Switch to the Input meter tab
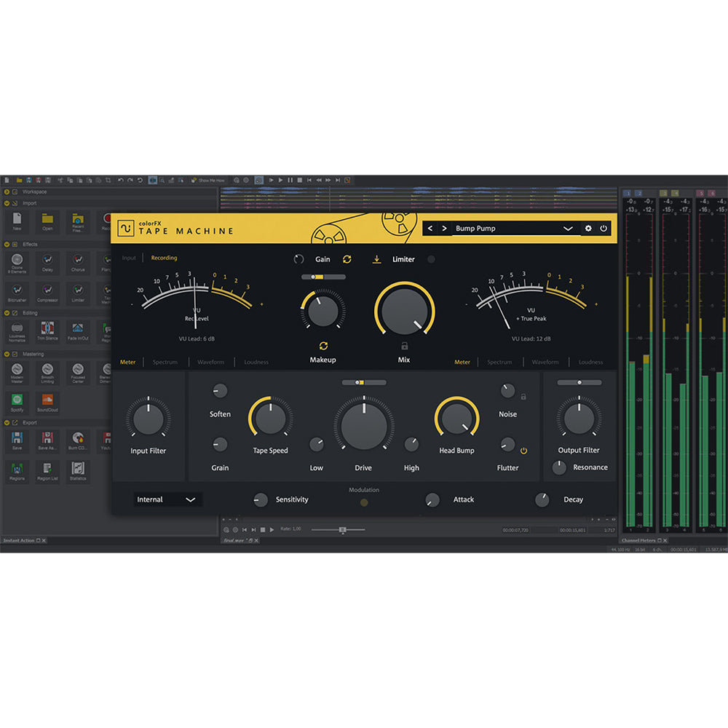The height and width of the screenshot is (728, 728). [129, 258]
